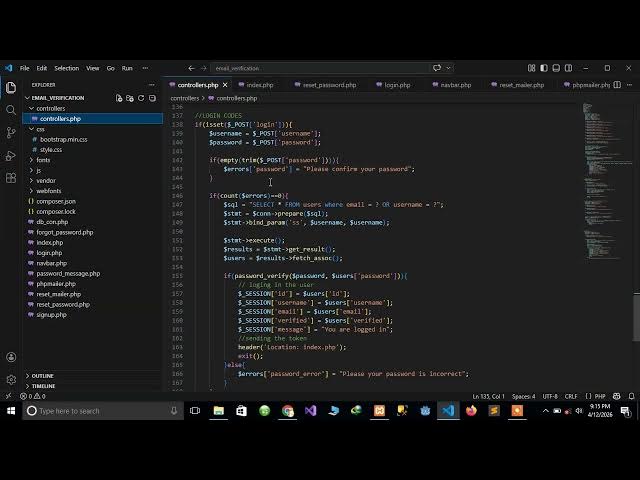Open the Go menu

click(111, 68)
